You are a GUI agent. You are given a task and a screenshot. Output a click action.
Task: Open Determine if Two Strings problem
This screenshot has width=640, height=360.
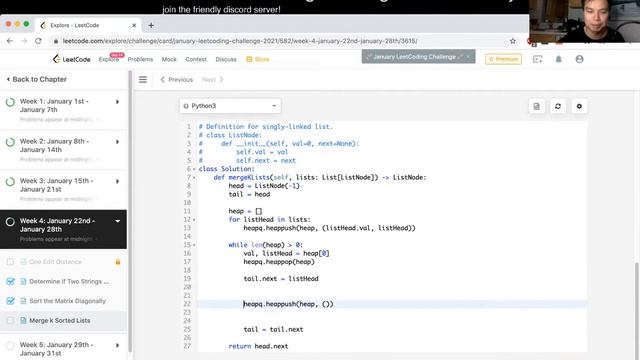point(69,281)
